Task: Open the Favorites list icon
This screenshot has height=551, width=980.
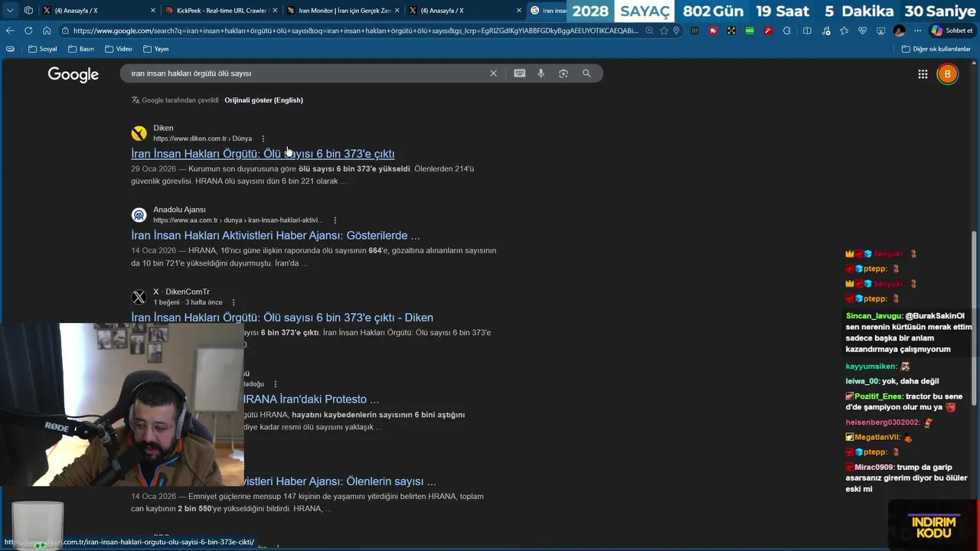Action: (x=844, y=31)
